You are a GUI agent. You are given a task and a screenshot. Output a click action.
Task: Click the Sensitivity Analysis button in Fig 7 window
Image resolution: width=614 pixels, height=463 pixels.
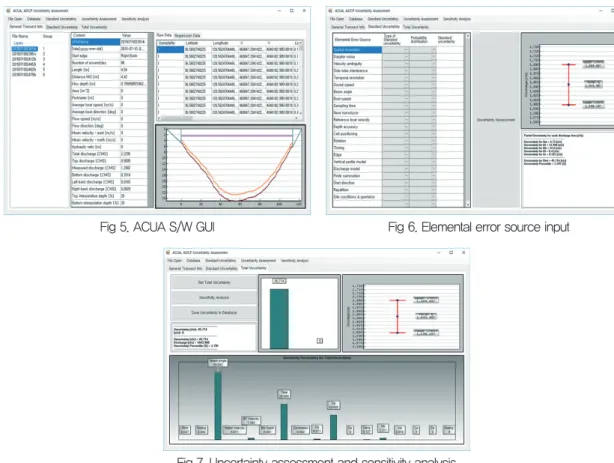click(214, 298)
